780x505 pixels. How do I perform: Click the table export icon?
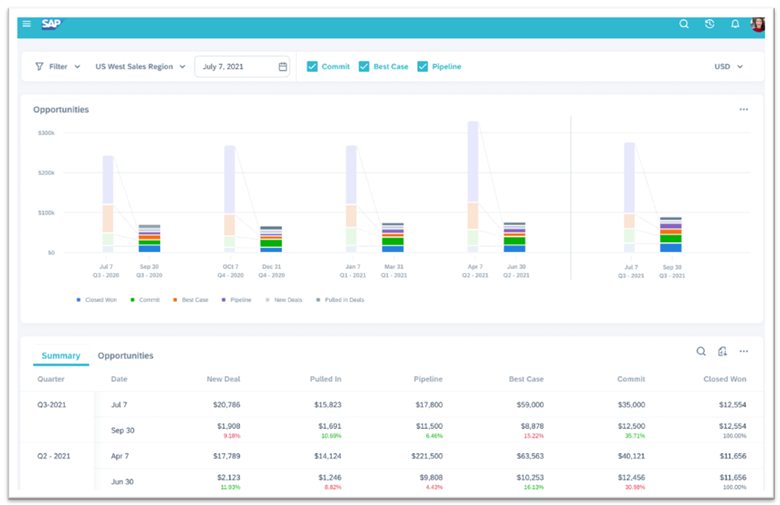722,351
